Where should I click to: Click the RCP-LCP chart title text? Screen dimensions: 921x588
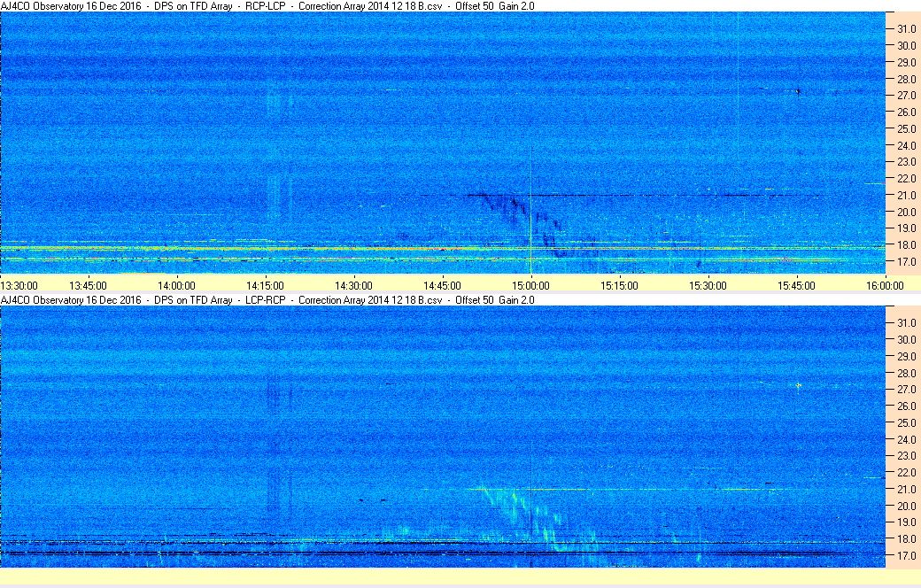pos(267,6)
